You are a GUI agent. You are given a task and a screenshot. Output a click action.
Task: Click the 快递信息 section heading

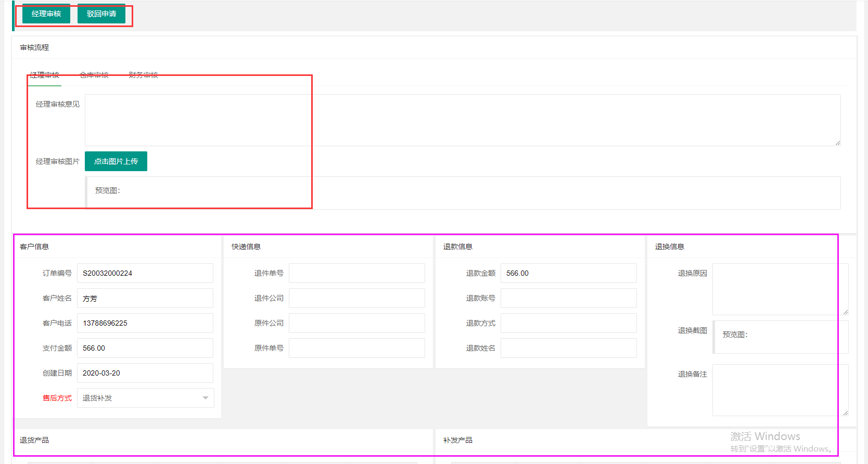pyautogui.click(x=246, y=247)
